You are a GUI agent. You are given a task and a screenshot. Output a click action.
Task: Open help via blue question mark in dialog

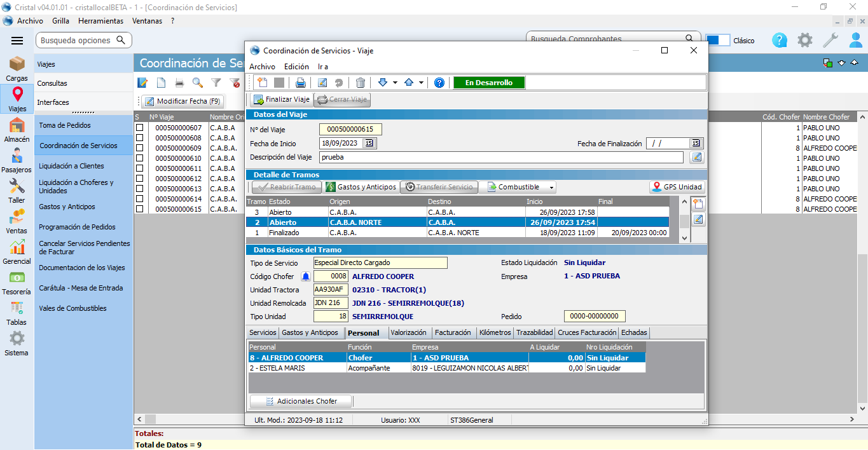[439, 83]
